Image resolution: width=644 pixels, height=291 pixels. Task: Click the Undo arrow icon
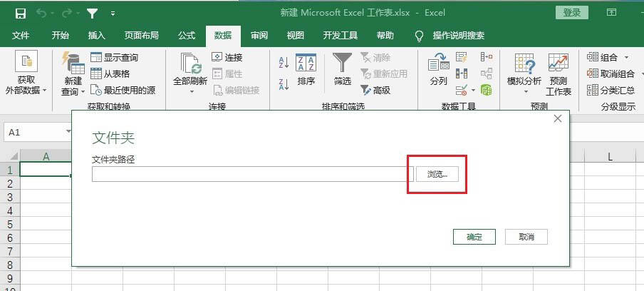pyautogui.click(x=41, y=14)
